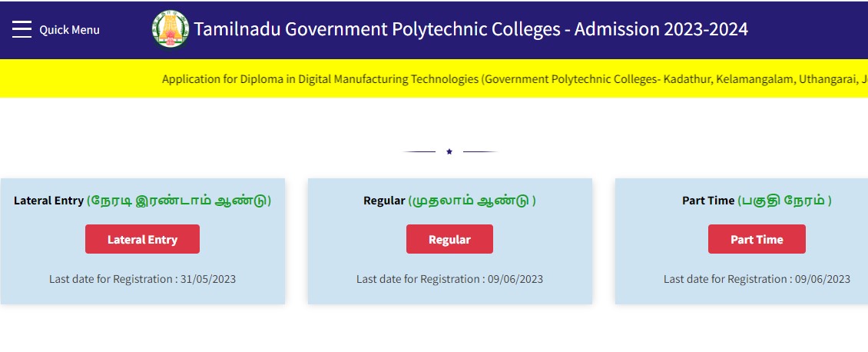Click the star divider ornament

tap(449, 152)
